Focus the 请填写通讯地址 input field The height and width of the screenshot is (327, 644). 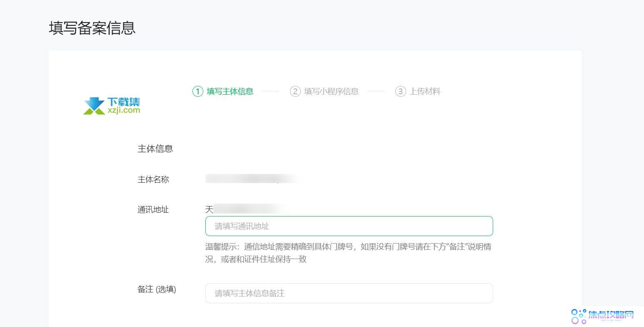[x=349, y=226]
